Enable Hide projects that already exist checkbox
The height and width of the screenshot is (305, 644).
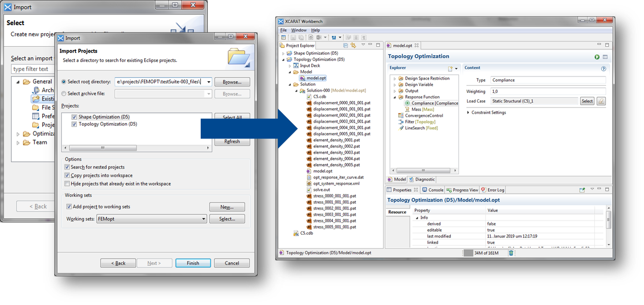click(67, 184)
